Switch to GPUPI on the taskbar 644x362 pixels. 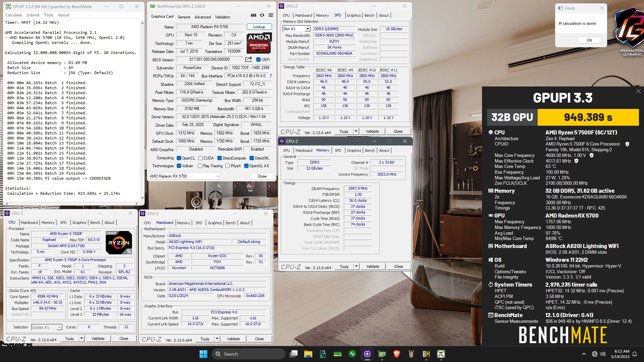pos(441,354)
